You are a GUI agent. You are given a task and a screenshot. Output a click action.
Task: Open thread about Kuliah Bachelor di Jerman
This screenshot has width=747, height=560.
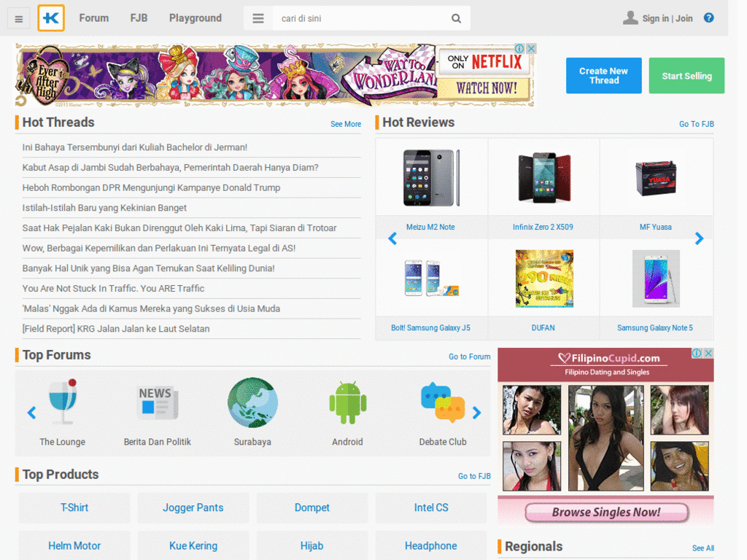tap(135, 147)
